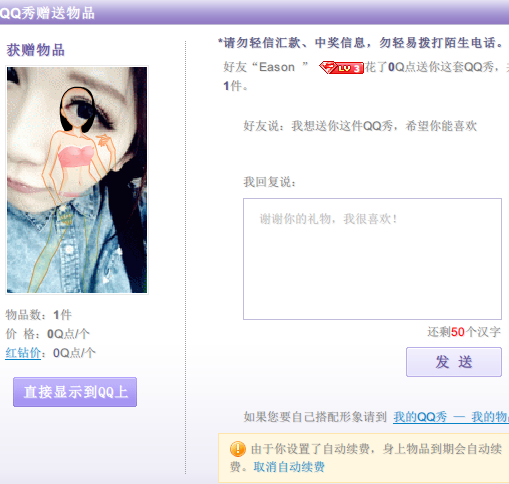Click 取消自动续费 link

click(x=289, y=467)
